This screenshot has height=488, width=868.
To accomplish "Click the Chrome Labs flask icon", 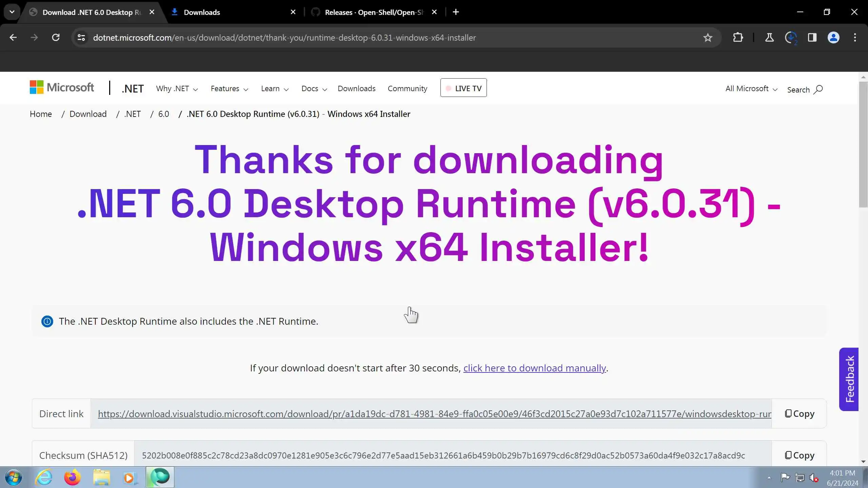I will [769, 38].
